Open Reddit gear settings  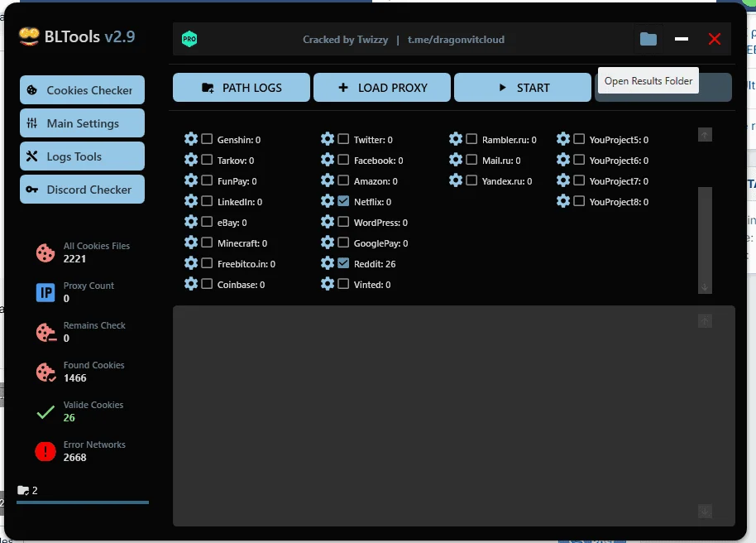328,263
